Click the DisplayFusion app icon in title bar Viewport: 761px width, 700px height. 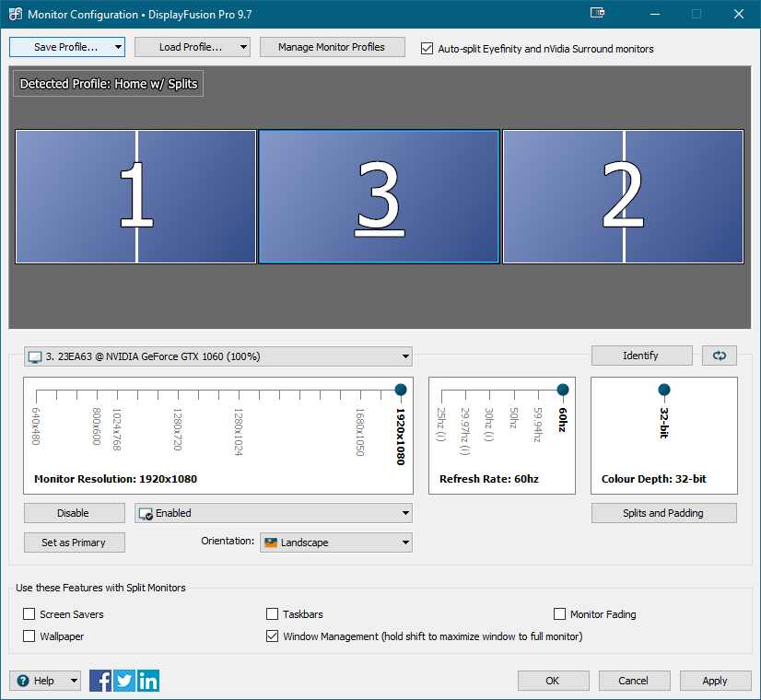coord(15,15)
